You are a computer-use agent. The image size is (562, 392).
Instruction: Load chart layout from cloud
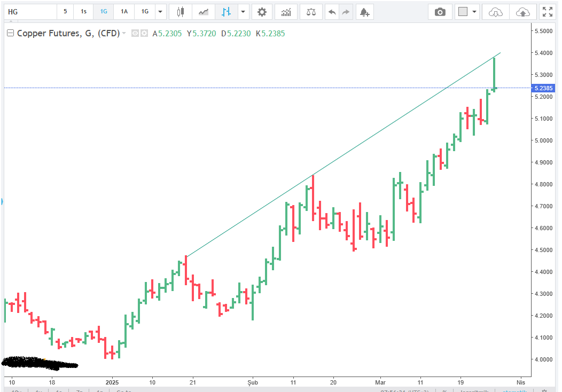[x=496, y=12]
